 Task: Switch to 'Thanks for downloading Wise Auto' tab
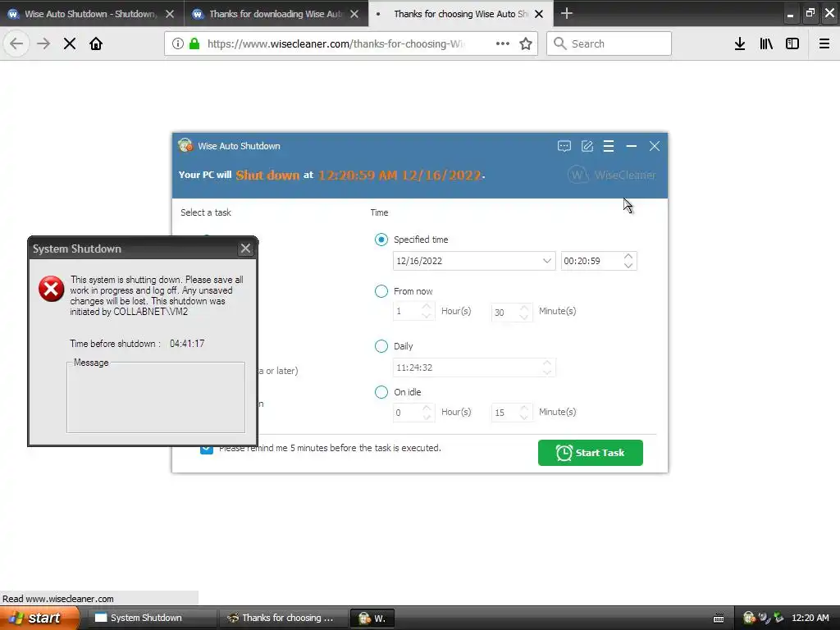point(276,13)
